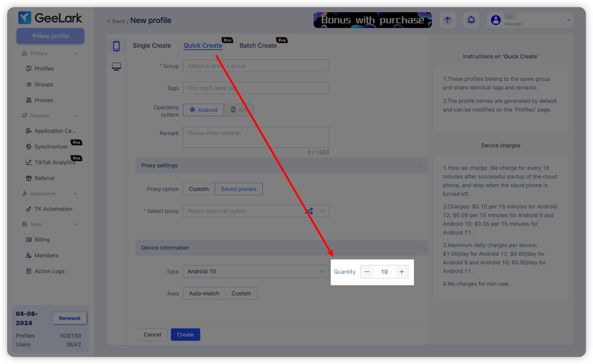The height and width of the screenshot is (364, 593).
Task: Focus the Remark text area
Action: click(256, 138)
